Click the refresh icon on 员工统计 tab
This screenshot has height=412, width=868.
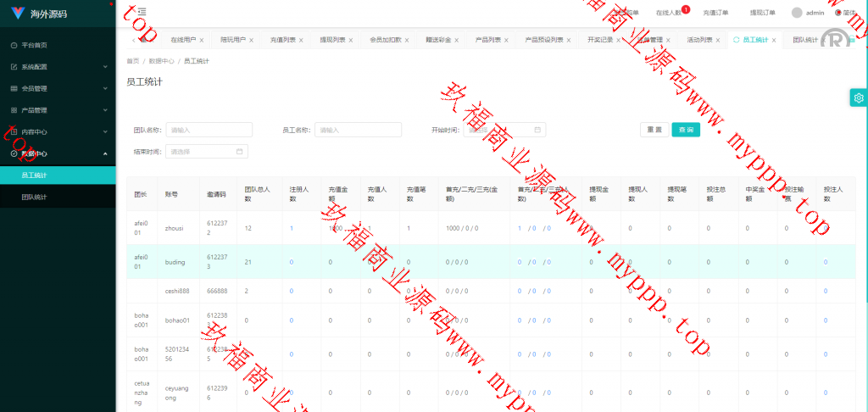tap(736, 40)
